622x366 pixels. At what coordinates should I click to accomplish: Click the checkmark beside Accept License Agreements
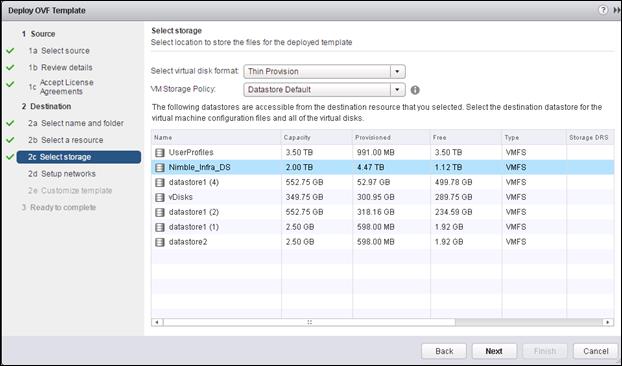(x=10, y=84)
